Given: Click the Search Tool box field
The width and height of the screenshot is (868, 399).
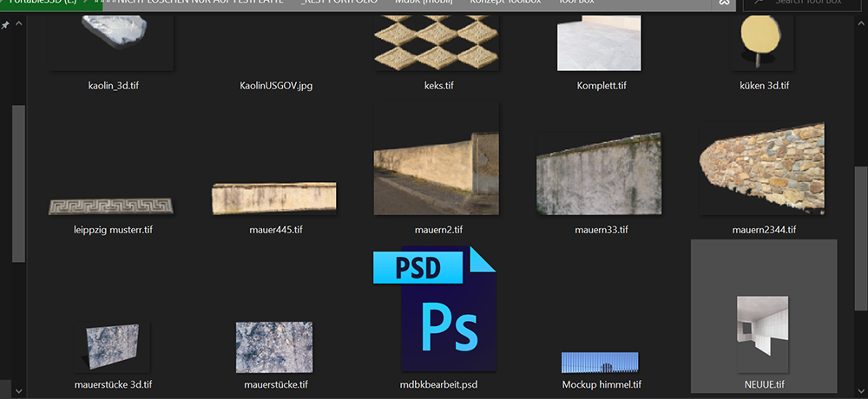Looking at the screenshot, I should tap(807, 3).
